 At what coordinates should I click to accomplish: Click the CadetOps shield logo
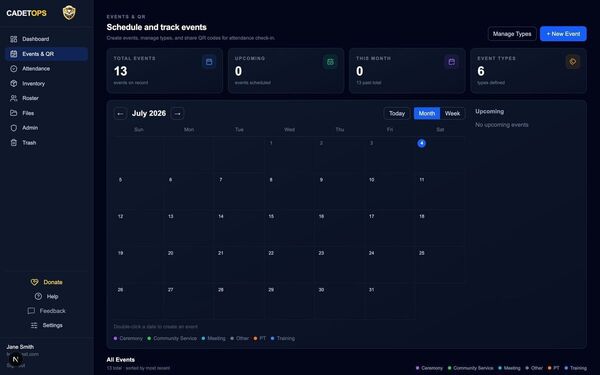(69, 13)
